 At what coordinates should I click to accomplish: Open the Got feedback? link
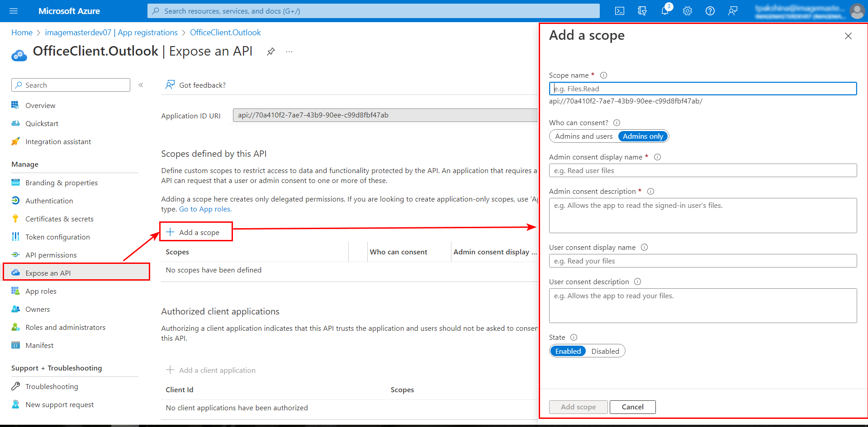[196, 85]
